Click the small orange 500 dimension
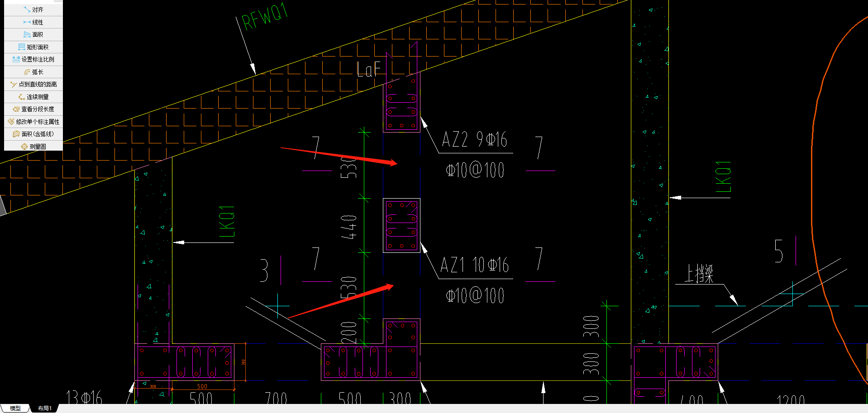The height and width of the screenshot is (413, 868). [202, 387]
